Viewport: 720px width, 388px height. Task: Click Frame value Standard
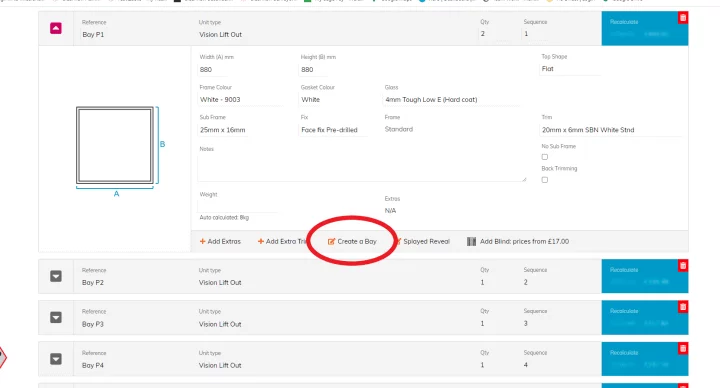pos(399,129)
